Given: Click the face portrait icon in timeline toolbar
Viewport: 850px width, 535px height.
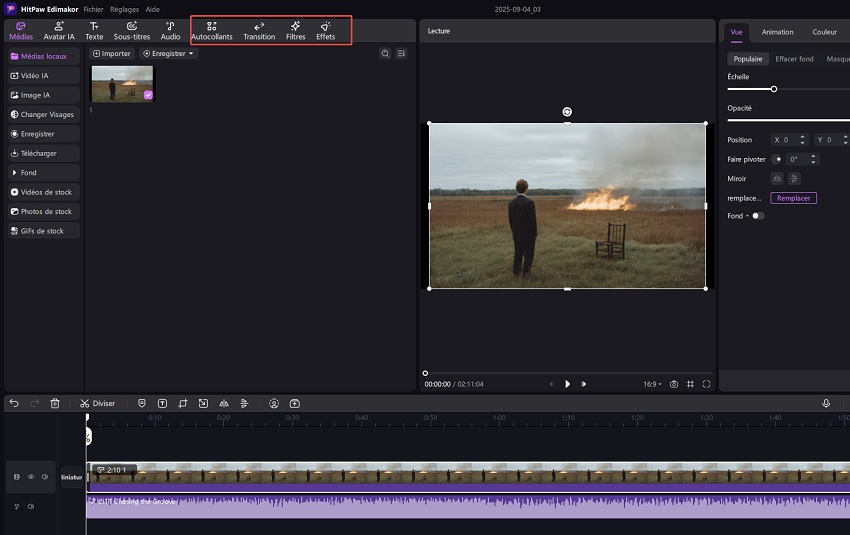Looking at the screenshot, I should 274,403.
